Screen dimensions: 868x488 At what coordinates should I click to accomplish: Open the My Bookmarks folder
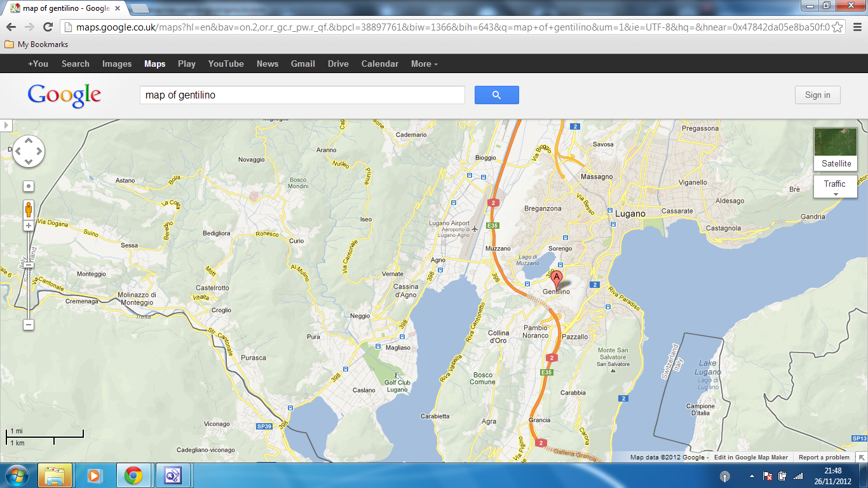pos(36,44)
